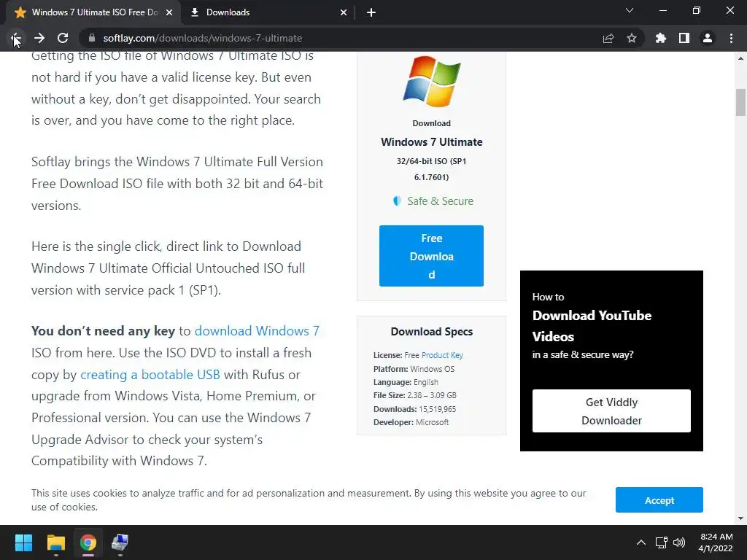The image size is (747, 560).
Task: Click the browser forward arrow
Action: [x=39, y=38]
